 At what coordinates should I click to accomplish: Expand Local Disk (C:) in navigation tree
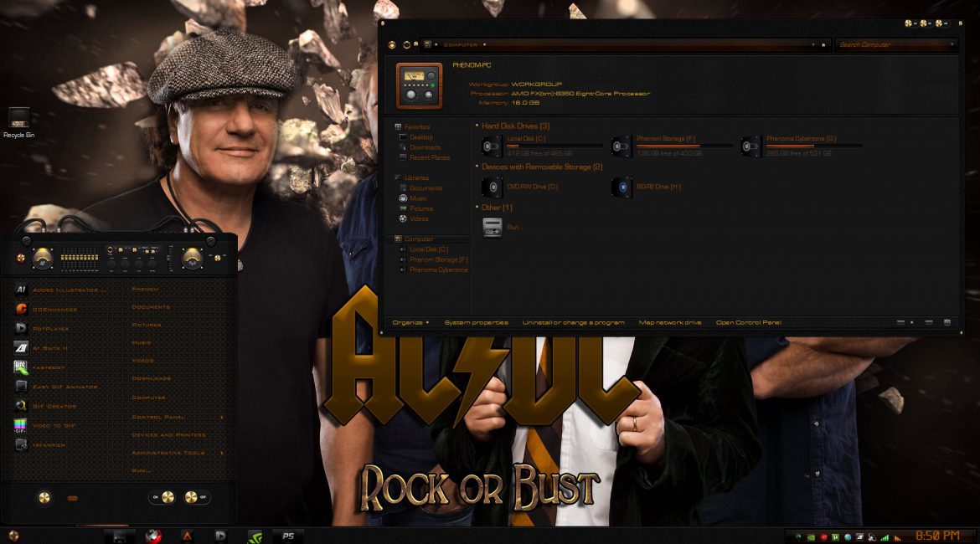403,249
